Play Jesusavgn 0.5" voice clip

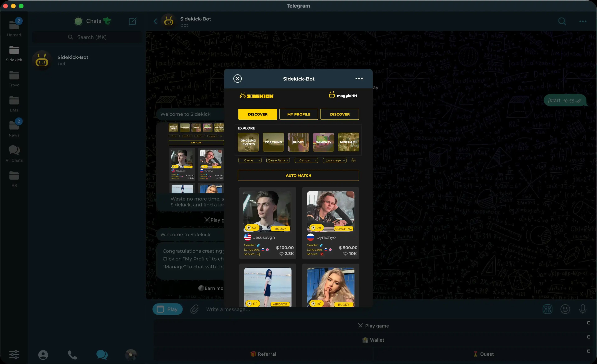coord(252,228)
